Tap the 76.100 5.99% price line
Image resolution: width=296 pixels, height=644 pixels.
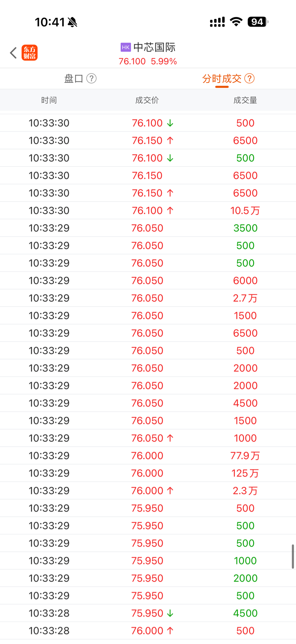coord(148,62)
